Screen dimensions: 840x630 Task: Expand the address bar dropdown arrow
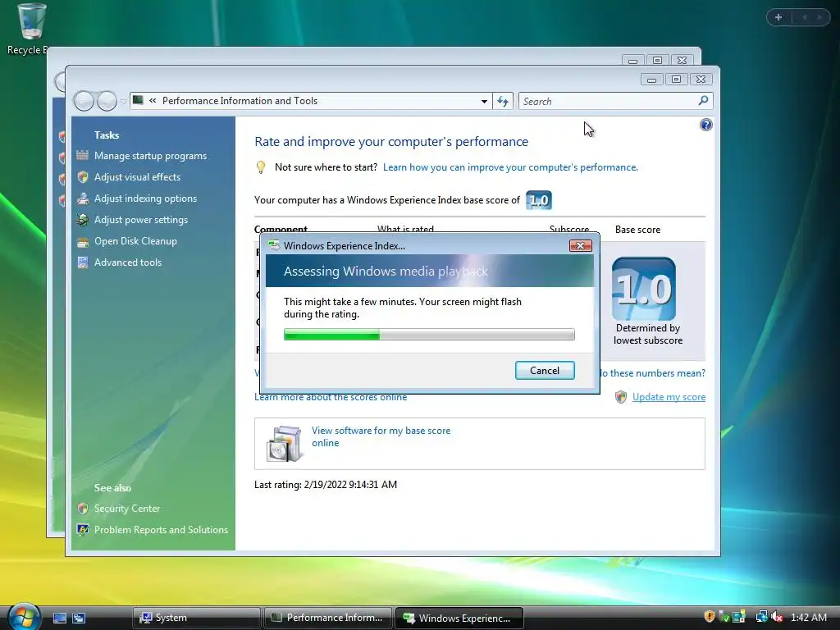click(x=484, y=101)
